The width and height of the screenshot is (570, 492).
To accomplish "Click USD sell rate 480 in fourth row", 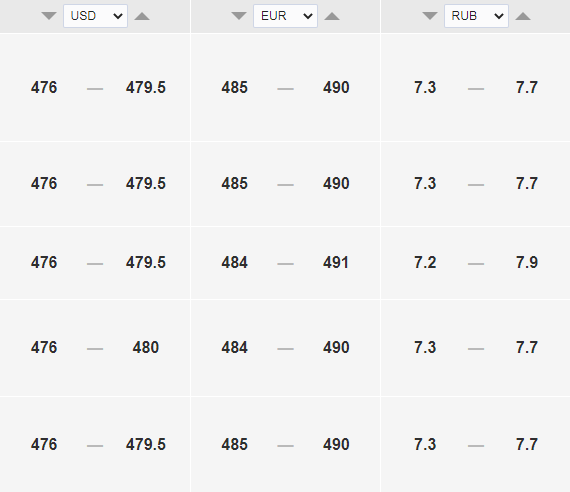I will (146, 348).
